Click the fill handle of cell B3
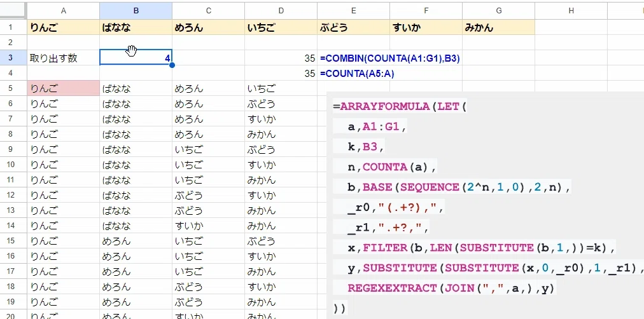 [172, 65]
